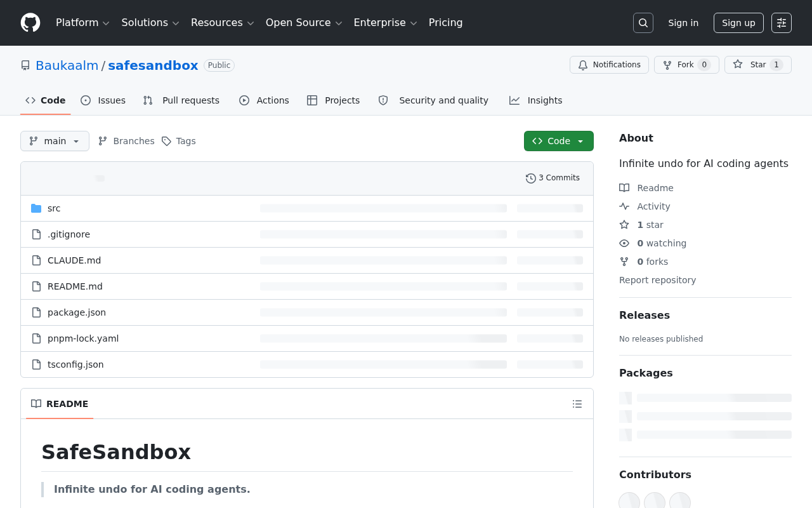Click the tag icon beside Tags
This screenshot has width=812, height=508.
[166, 141]
